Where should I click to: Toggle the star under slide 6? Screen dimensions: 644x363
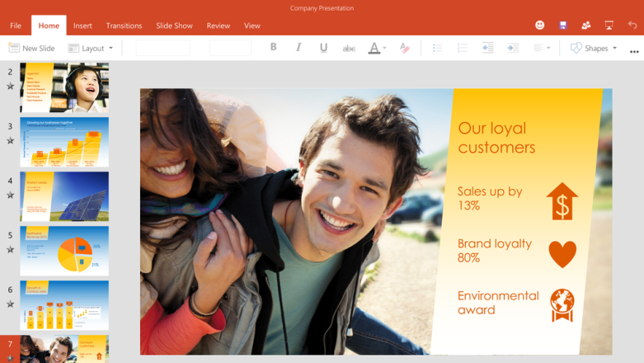click(x=10, y=304)
